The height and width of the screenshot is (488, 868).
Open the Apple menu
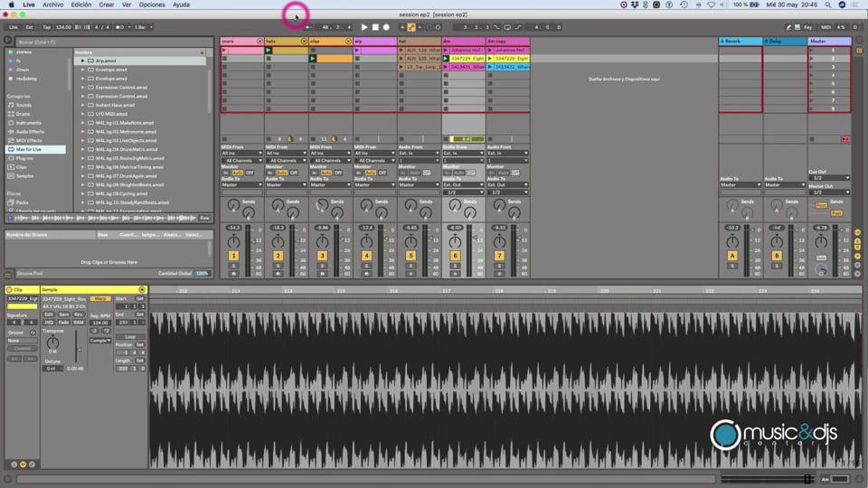pyautogui.click(x=11, y=5)
